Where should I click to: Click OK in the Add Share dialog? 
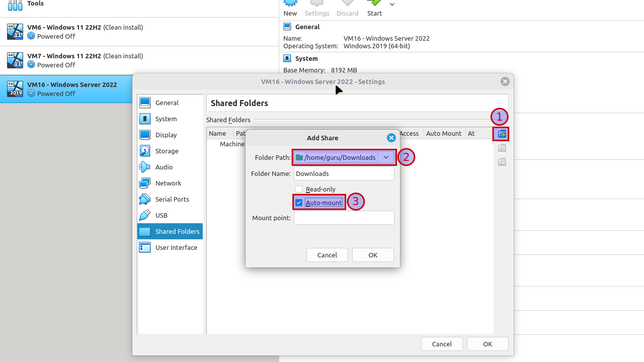pos(373,255)
